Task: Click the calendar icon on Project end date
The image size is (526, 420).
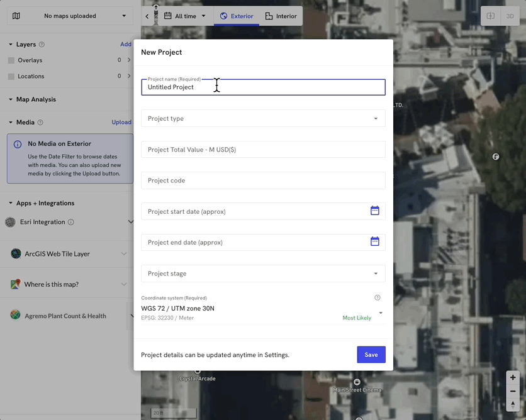Action: (x=375, y=242)
